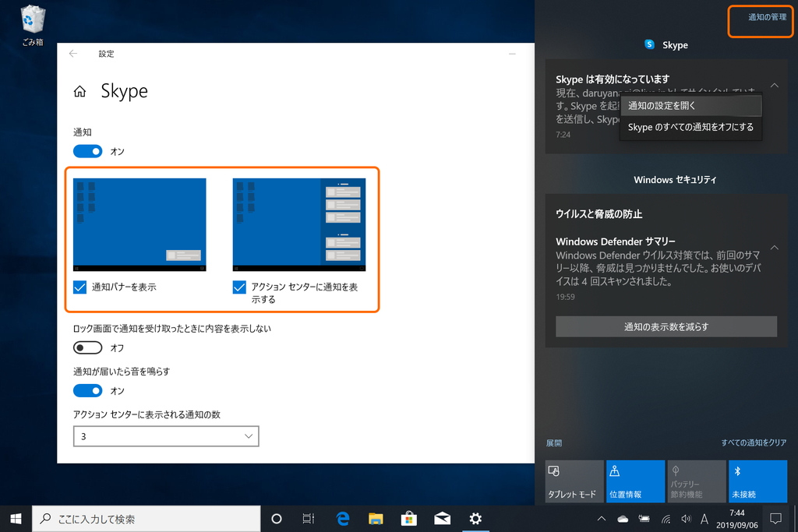This screenshot has width=798, height=532.
Task: Uncheck 通知バナーを表示
Action: (x=79, y=287)
